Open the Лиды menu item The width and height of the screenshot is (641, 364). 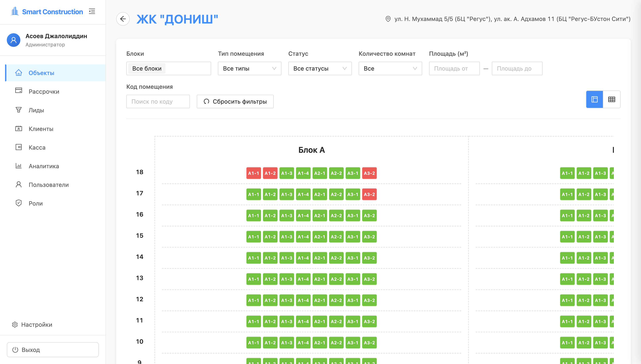(55, 110)
